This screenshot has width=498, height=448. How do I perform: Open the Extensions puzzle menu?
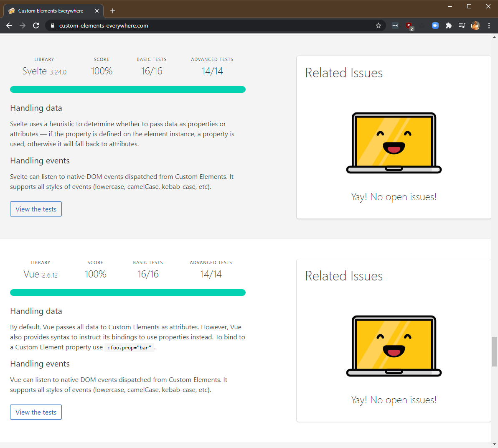click(448, 26)
